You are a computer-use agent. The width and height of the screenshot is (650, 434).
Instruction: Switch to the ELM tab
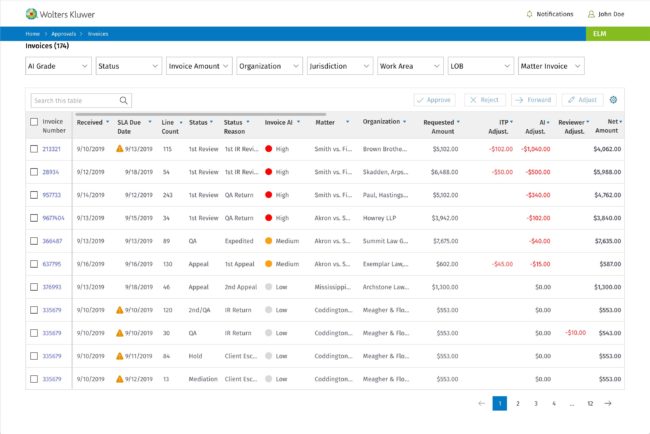coord(601,33)
